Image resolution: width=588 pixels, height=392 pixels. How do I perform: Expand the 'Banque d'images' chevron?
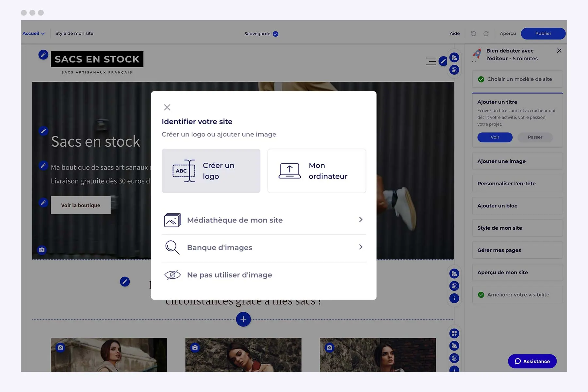click(361, 247)
